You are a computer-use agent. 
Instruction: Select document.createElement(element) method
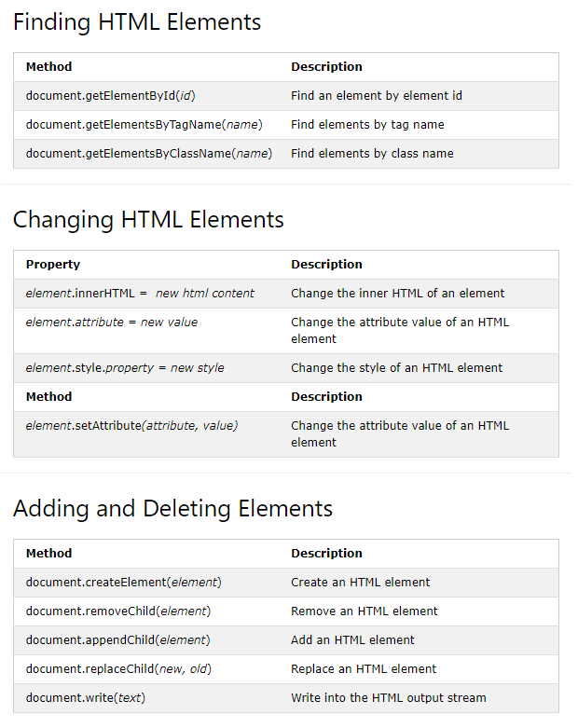(x=123, y=583)
